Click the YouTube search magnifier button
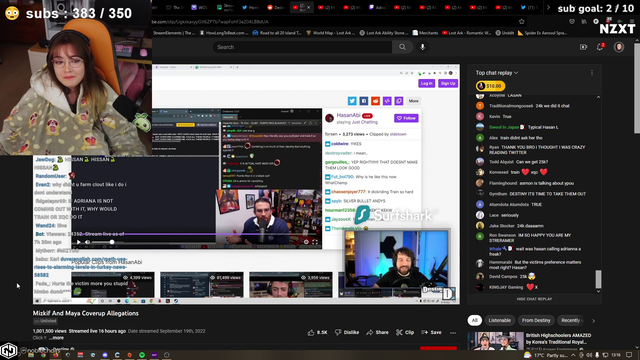640x360 pixels. [402, 47]
